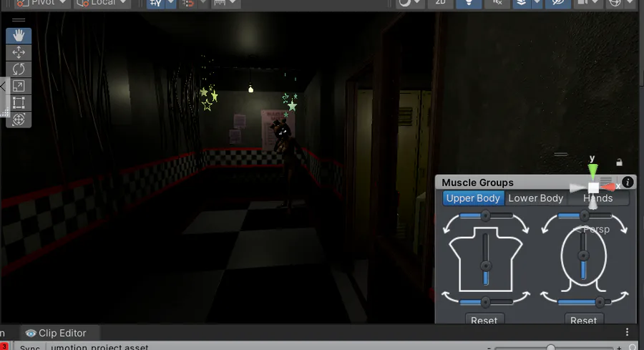Select the combined Transform tool

(19, 120)
